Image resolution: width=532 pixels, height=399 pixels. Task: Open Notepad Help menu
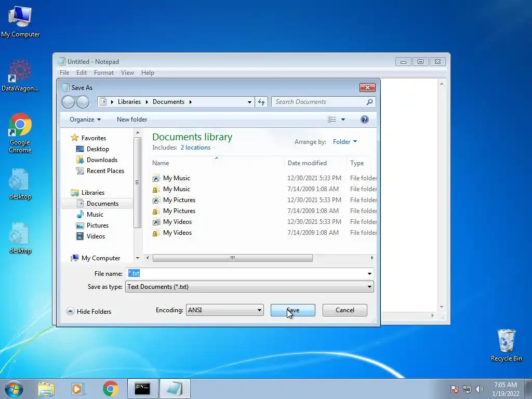click(x=148, y=73)
